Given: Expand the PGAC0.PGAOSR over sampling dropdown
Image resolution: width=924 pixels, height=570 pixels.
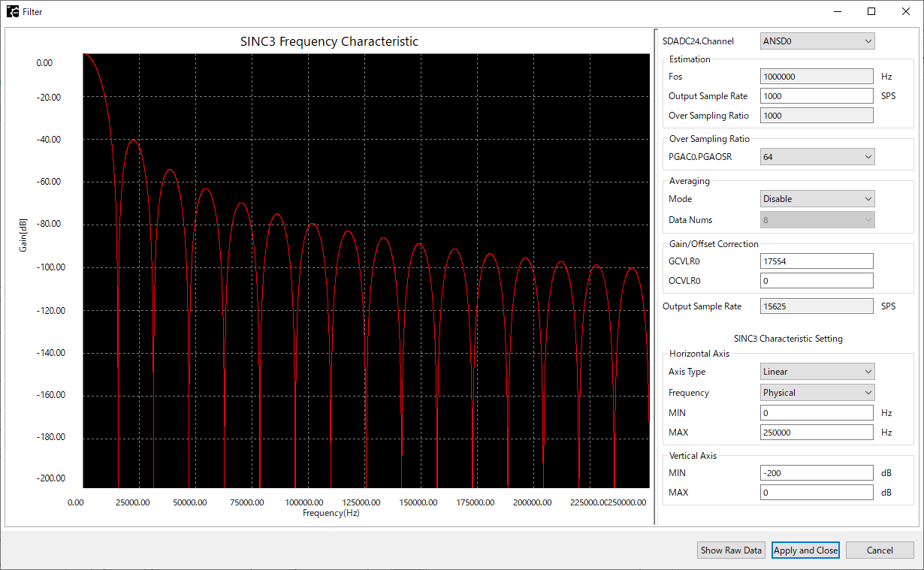Looking at the screenshot, I should pos(817,157).
